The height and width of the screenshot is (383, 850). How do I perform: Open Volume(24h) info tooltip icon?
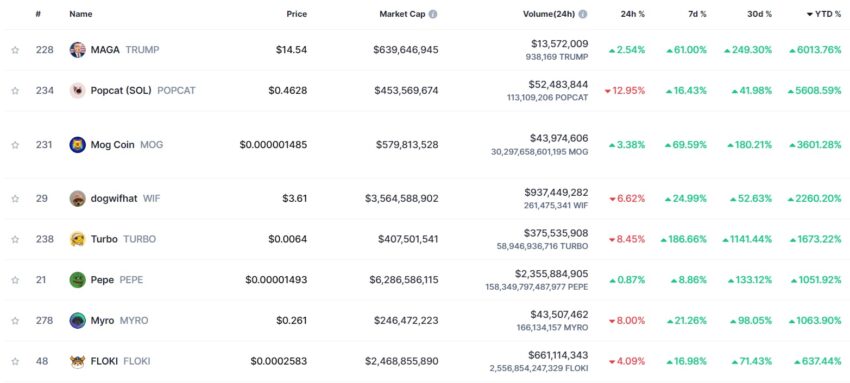[x=583, y=15]
